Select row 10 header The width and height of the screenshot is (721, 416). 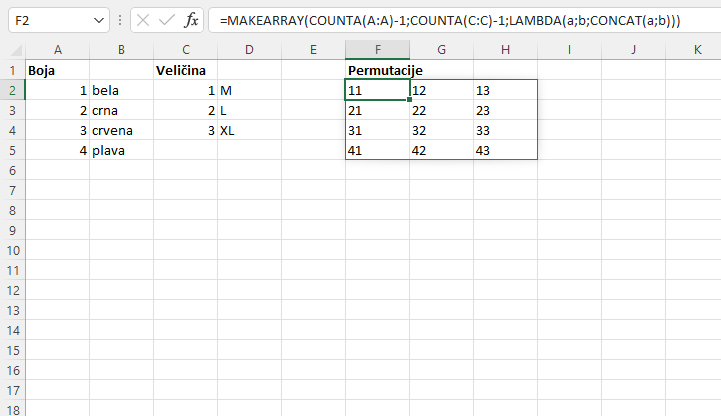click(x=12, y=250)
